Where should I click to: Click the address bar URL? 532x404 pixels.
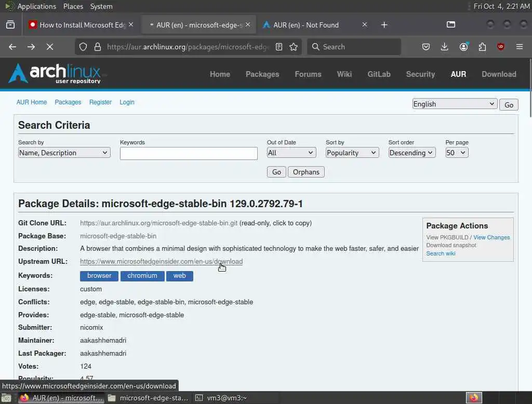[188, 47]
